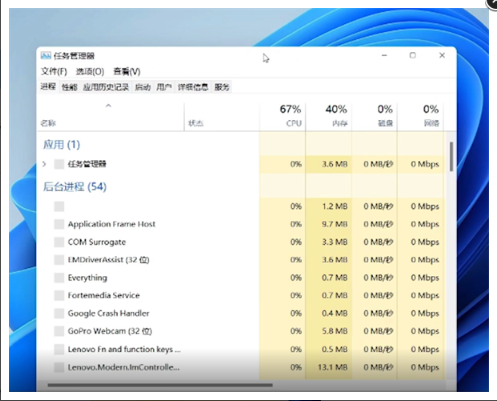The height and width of the screenshot is (401, 497).
Task: Close the Task Manager window
Action: (x=442, y=55)
